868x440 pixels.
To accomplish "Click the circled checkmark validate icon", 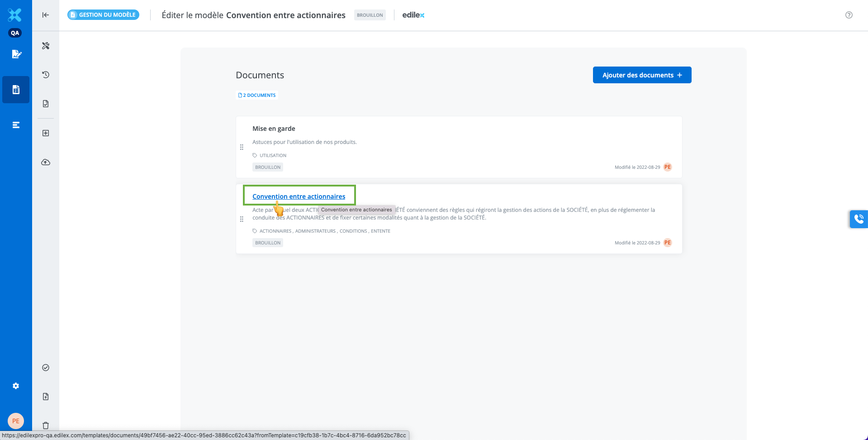I will (x=46, y=368).
